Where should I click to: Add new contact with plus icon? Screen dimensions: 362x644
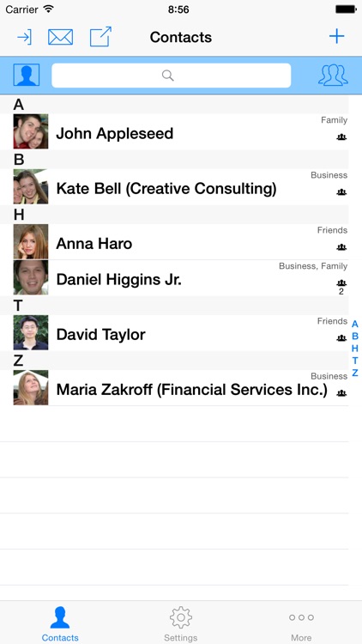click(x=336, y=37)
